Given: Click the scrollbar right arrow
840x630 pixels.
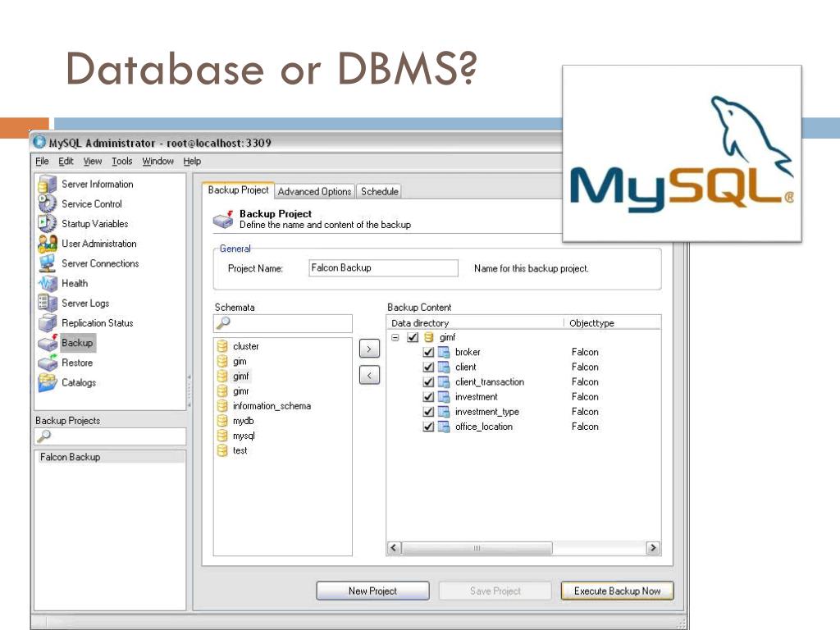Looking at the screenshot, I should point(652,547).
